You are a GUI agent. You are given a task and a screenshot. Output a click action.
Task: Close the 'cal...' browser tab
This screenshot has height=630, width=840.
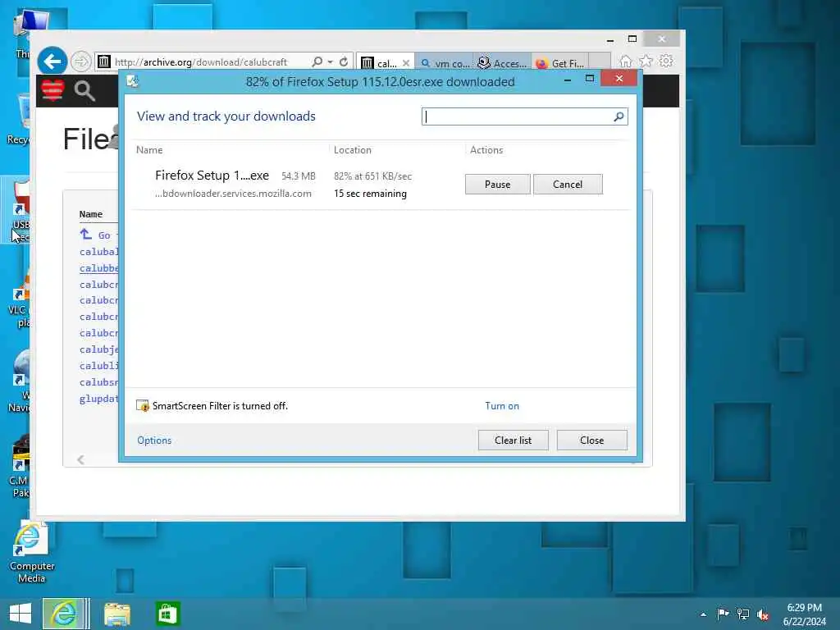pyautogui.click(x=406, y=63)
